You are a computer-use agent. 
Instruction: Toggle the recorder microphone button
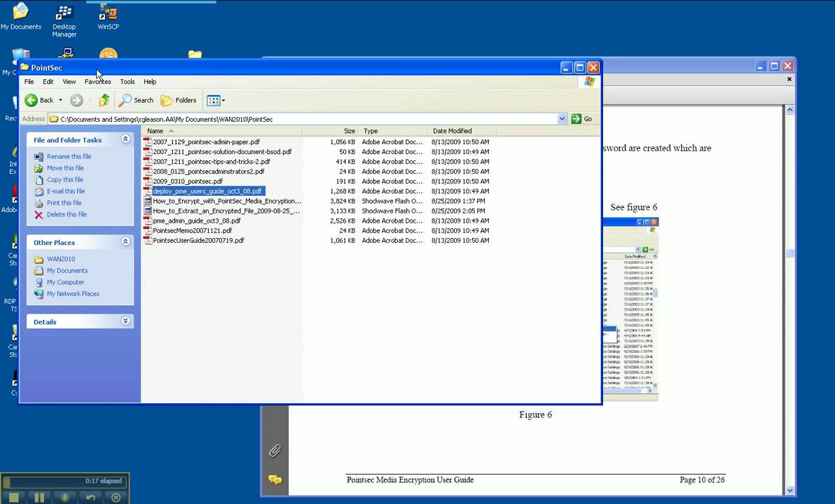coord(65,498)
